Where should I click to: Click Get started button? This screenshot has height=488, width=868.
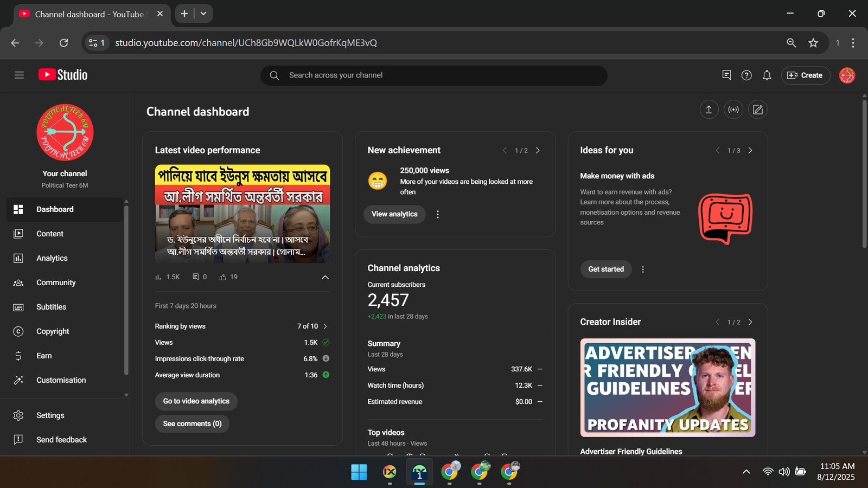(x=606, y=269)
